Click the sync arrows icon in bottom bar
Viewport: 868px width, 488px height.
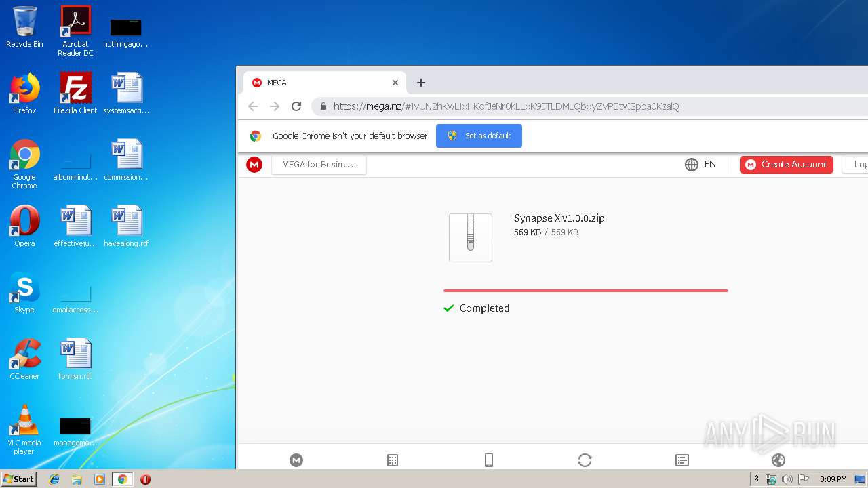(x=585, y=460)
